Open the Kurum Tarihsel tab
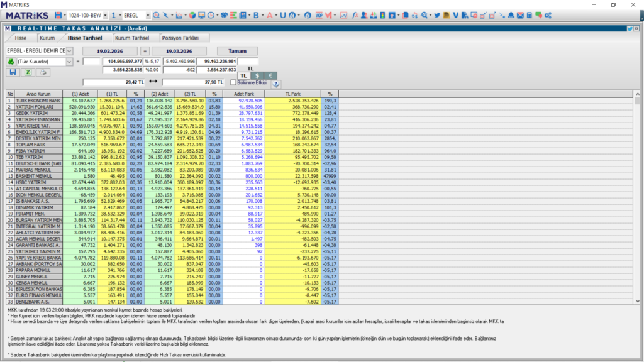The height and width of the screenshot is (362, 644). [132, 38]
